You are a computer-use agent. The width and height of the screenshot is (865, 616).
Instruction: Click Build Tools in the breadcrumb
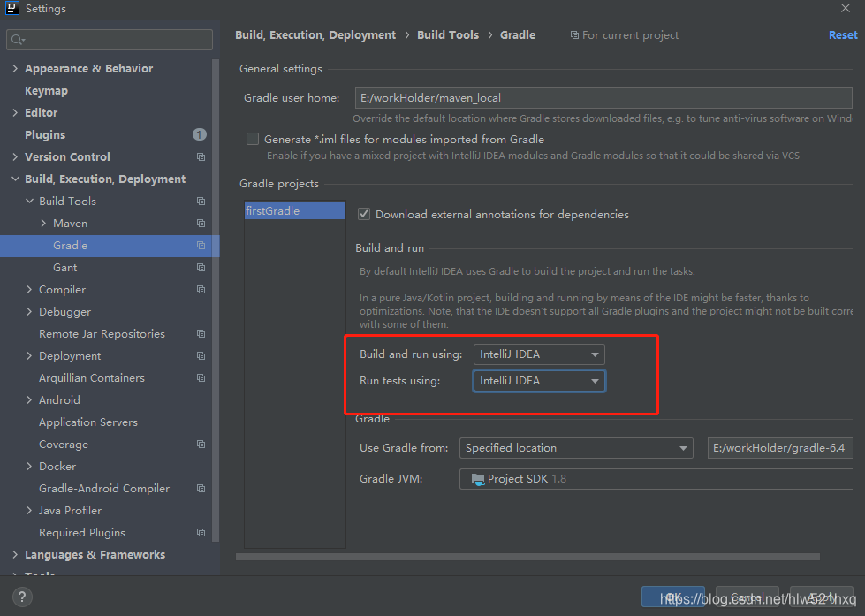(448, 34)
